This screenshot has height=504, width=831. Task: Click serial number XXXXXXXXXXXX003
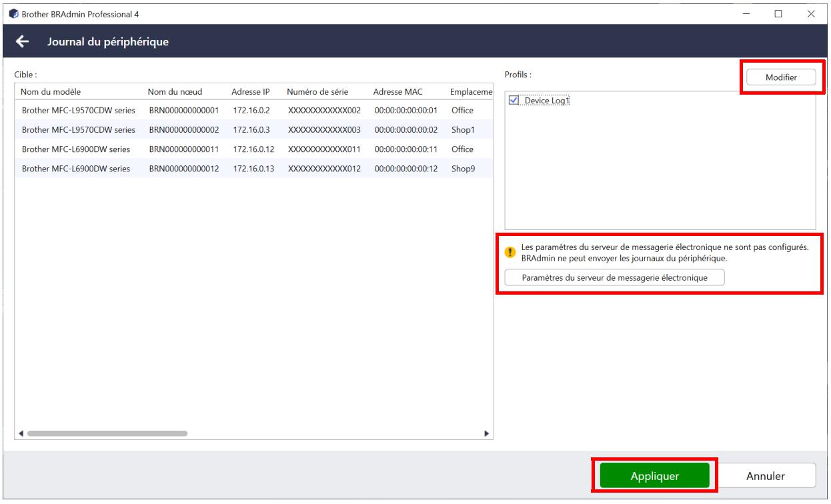(x=324, y=130)
